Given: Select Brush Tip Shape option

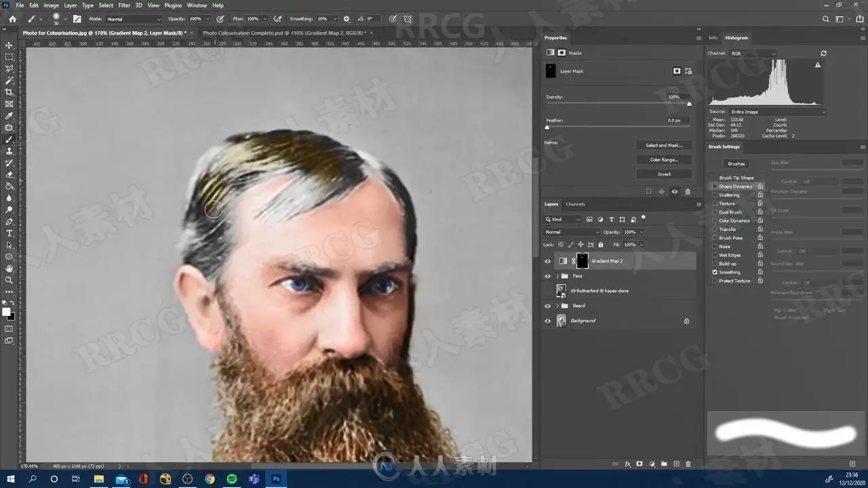Looking at the screenshot, I should tap(736, 178).
